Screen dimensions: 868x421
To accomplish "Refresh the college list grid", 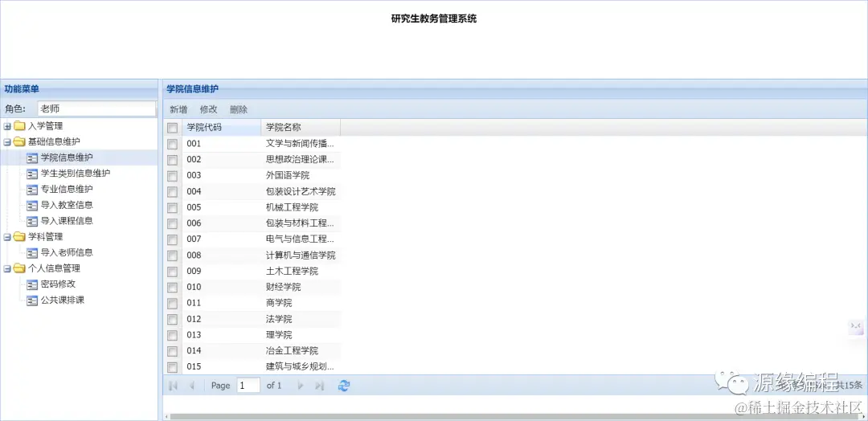I will coord(344,386).
